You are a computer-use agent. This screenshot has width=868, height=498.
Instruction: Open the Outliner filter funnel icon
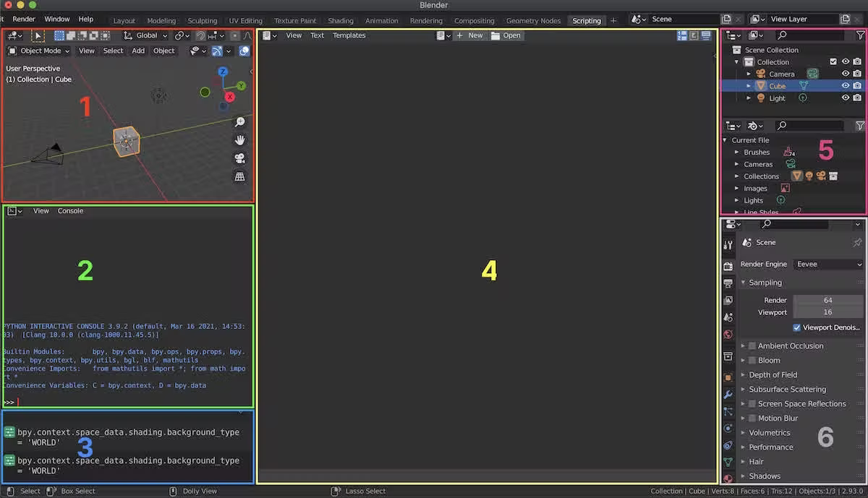tap(861, 34)
